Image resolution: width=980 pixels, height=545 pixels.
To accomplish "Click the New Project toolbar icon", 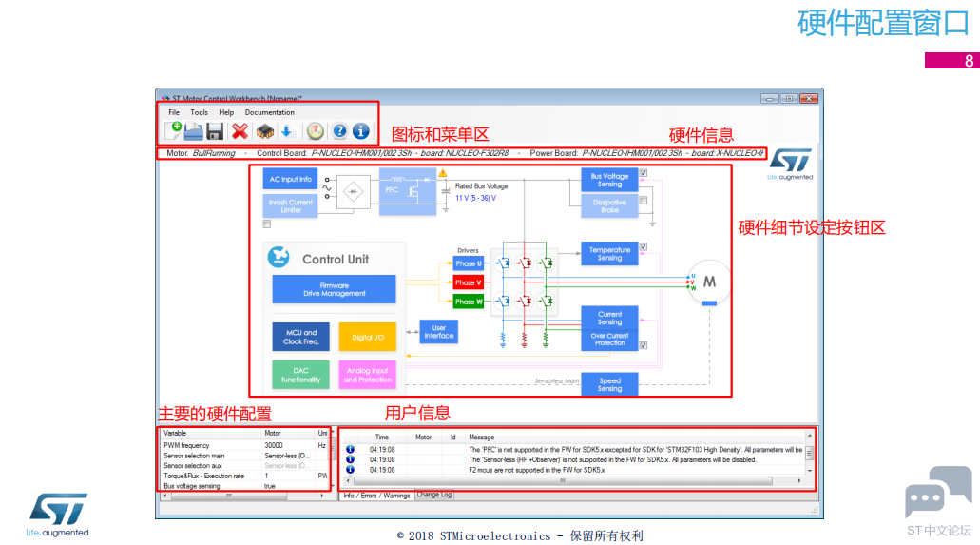I will [173, 130].
